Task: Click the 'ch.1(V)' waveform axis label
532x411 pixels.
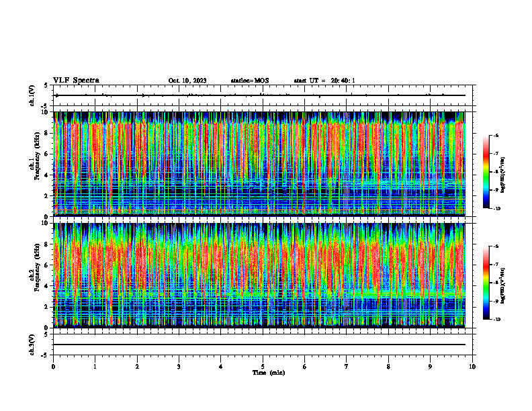Action: [32, 95]
